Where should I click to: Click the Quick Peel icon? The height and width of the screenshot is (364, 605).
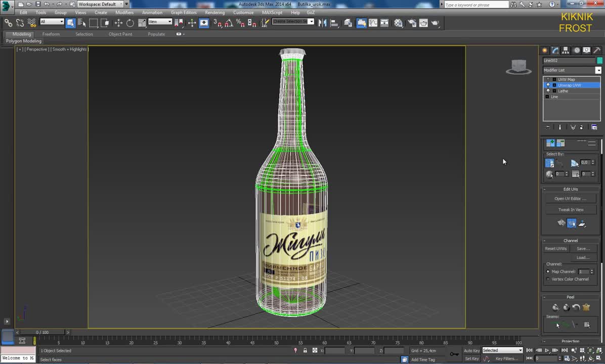pyautogui.click(x=555, y=307)
